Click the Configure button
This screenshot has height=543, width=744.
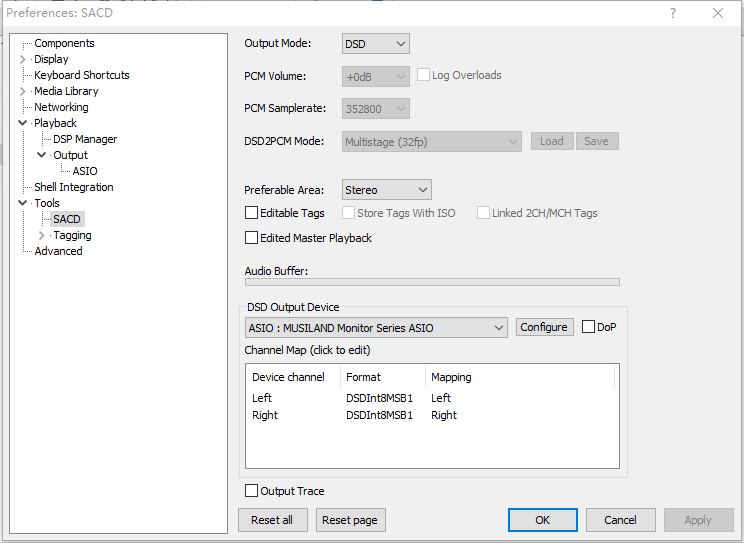click(544, 327)
